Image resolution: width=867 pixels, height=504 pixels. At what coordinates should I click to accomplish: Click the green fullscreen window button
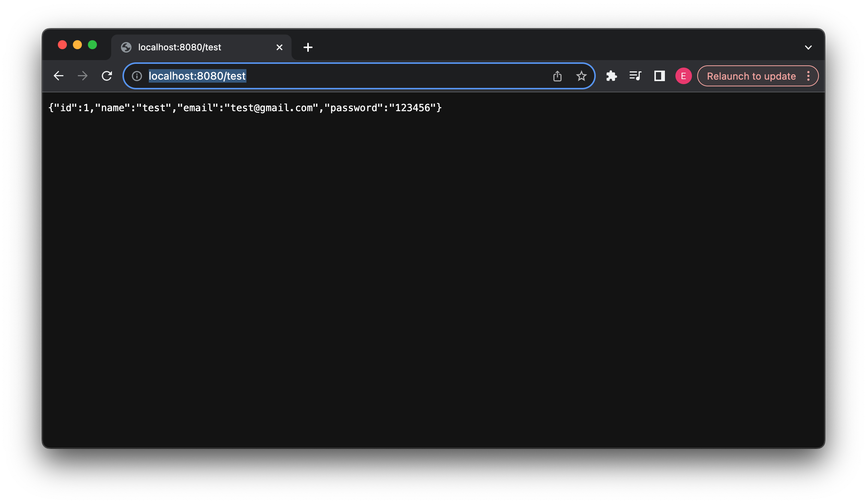point(92,45)
